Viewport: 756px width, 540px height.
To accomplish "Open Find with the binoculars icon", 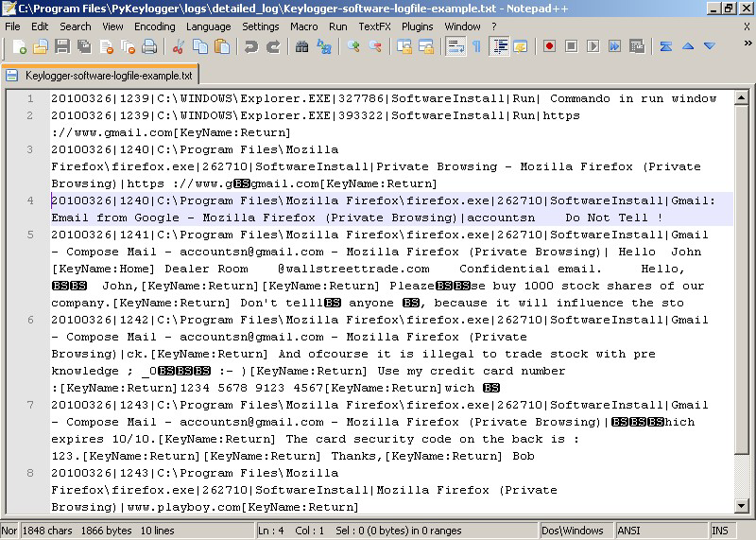I will [301, 46].
